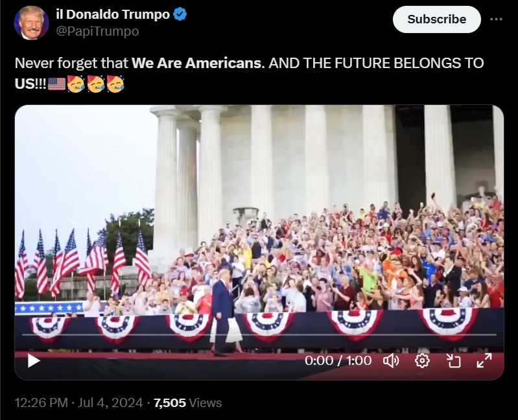Click the first party-face emoji after the flag

coord(76,84)
